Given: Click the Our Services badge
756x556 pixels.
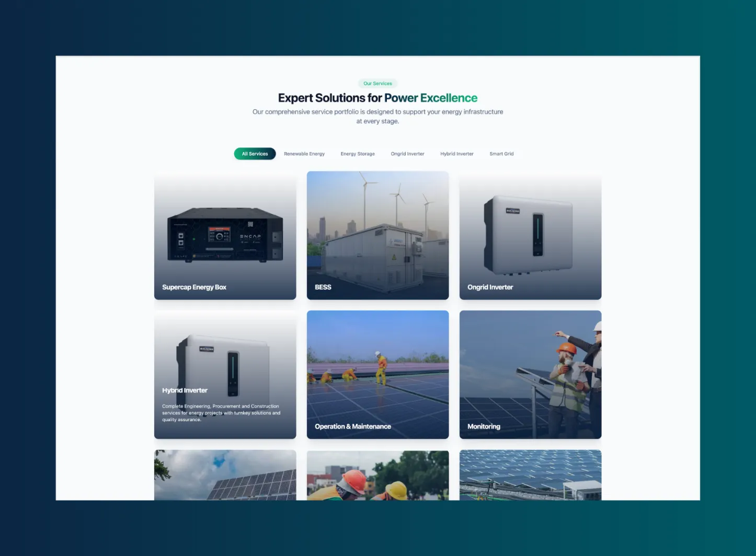Looking at the screenshot, I should [x=377, y=84].
